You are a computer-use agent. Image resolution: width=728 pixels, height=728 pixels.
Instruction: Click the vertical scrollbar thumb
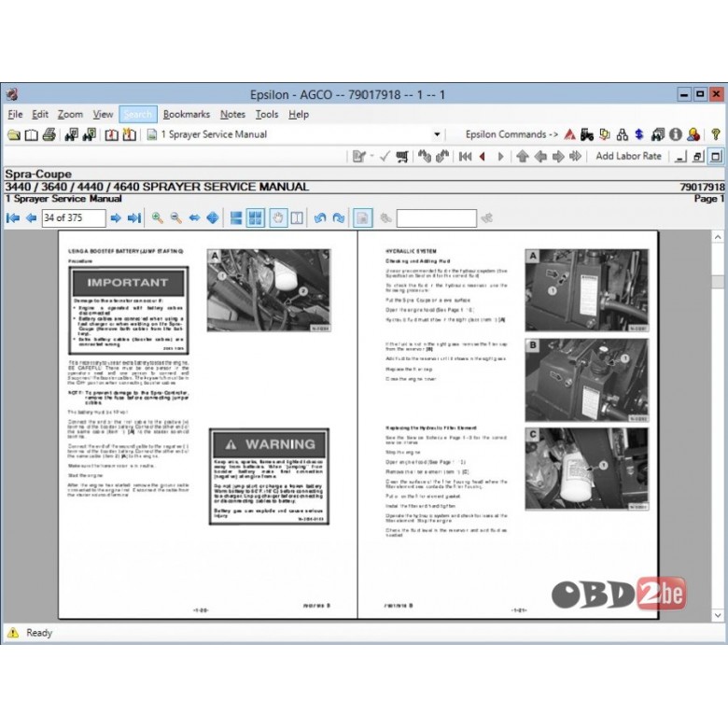(718, 282)
